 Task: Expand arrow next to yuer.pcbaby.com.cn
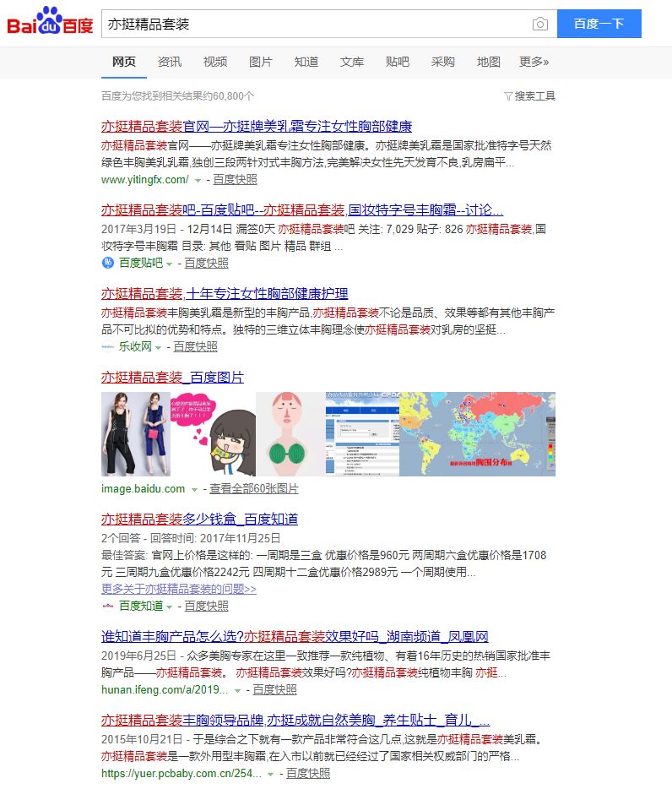tap(271, 775)
